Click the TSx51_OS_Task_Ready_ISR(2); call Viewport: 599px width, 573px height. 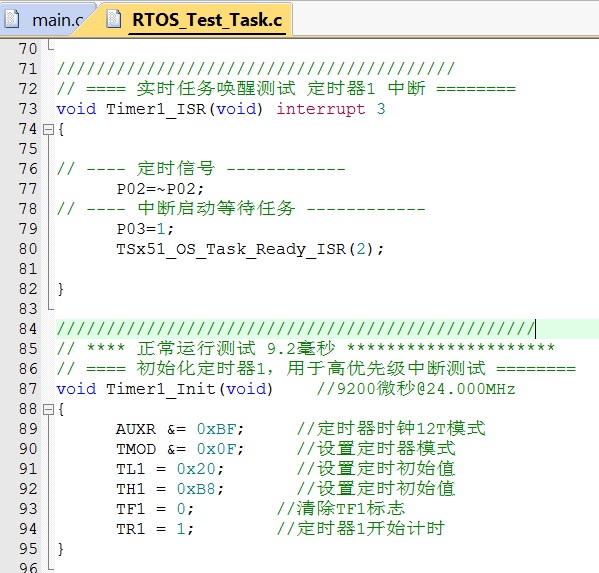coord(250,249)
